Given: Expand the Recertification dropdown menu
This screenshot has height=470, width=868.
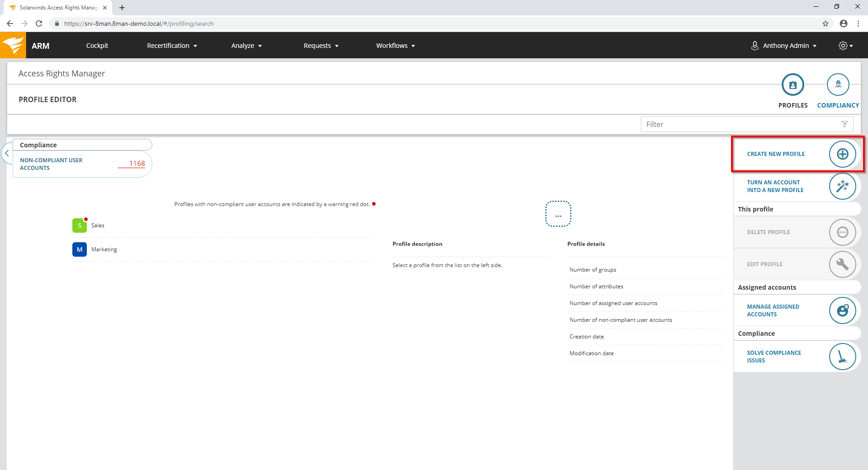Looking at the screenshot, I should click(172, 46).
